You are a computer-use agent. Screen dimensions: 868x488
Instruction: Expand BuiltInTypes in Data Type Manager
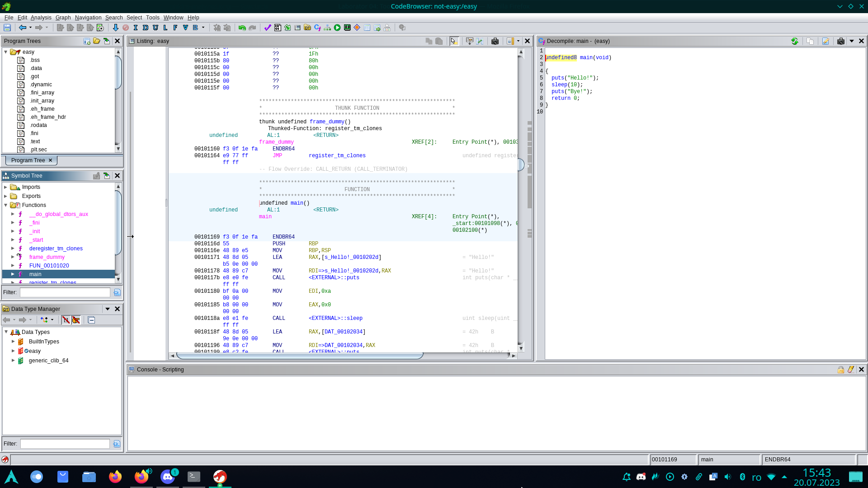13,342
